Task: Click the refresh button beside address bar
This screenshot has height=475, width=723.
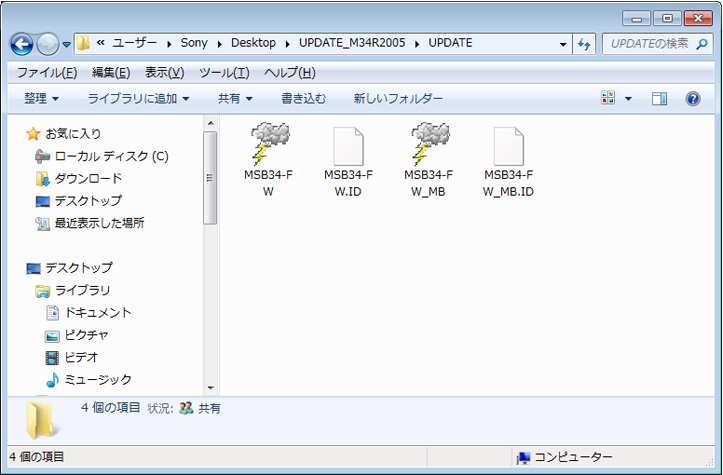Action: [x=585, y=44]
